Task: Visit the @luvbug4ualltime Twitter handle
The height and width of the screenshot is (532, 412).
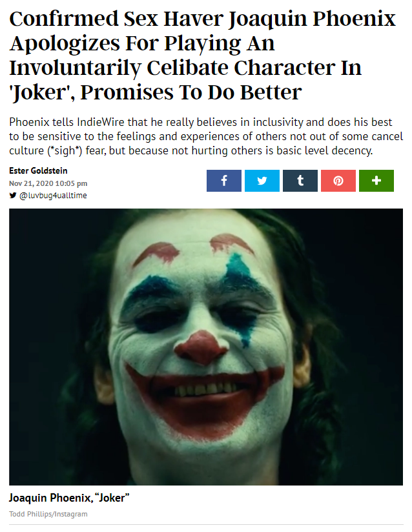Action: (x=53, y=196)
